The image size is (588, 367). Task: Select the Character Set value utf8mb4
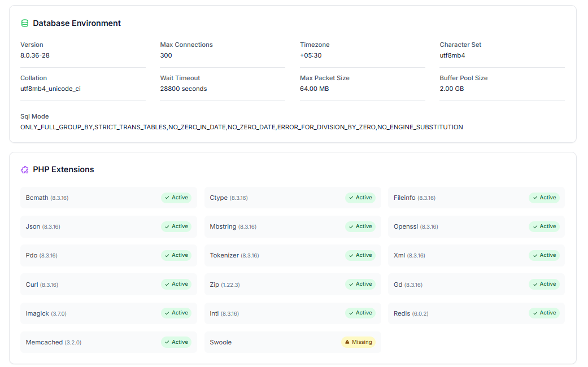click(452, 55)
